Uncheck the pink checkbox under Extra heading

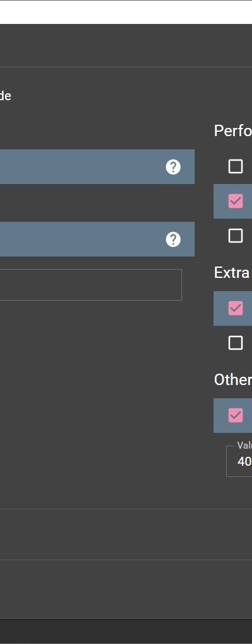235,308
